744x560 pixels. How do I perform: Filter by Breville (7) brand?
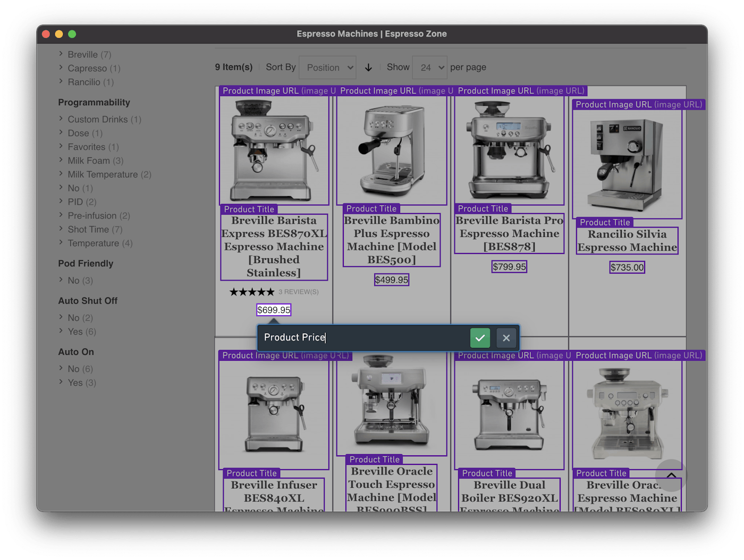pos(89,55)
